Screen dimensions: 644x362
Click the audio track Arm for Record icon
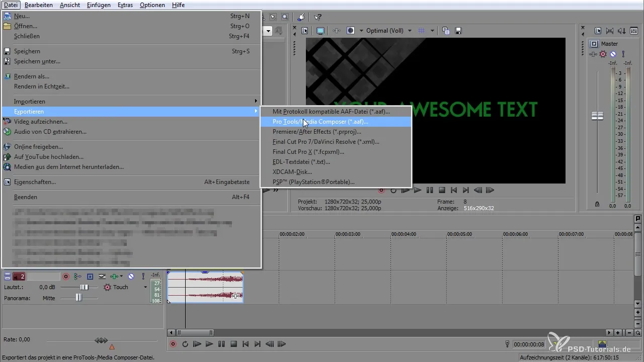click(66, 277)
